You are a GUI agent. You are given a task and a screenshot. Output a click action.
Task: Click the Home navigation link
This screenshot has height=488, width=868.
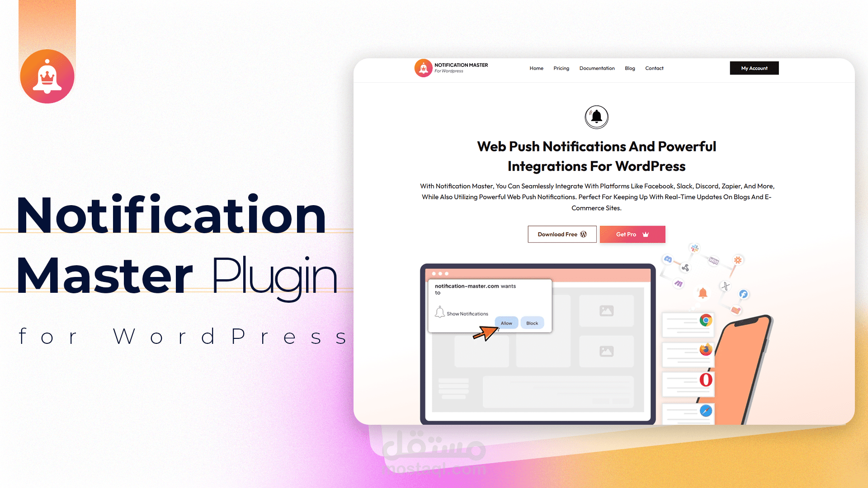click(x=536, y=69)
